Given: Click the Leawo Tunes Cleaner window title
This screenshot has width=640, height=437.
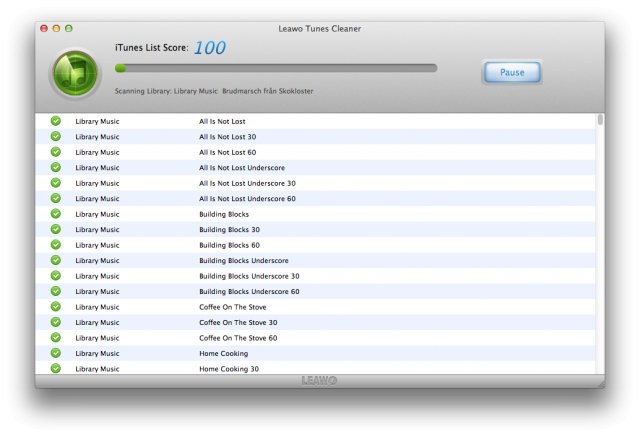Looking at the screenshot, I should coord(320,29).
